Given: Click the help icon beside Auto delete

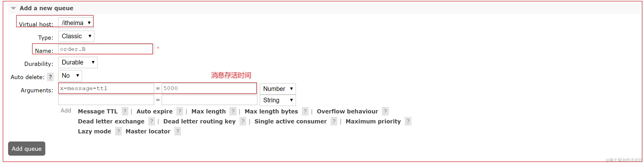Looking at the screenshot, I should (x=50, y=77).
